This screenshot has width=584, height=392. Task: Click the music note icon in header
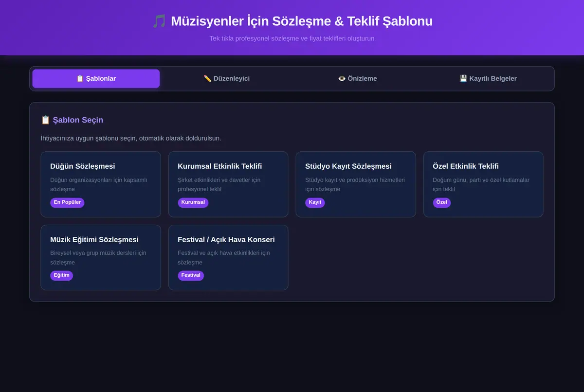tap(159, 21)
